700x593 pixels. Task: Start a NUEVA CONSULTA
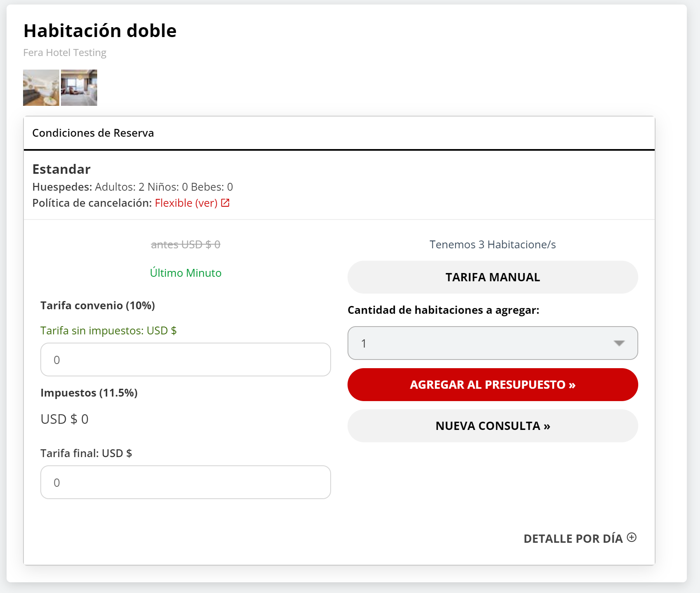point(492,426)
